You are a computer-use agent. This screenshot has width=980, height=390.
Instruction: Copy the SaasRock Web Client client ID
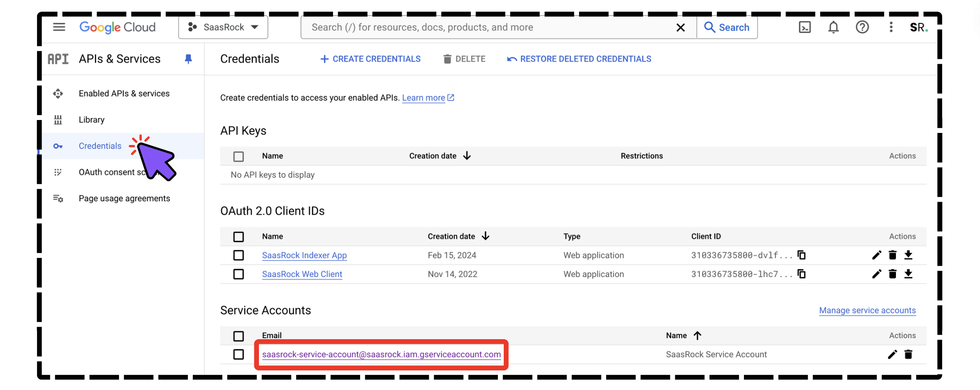801,274
